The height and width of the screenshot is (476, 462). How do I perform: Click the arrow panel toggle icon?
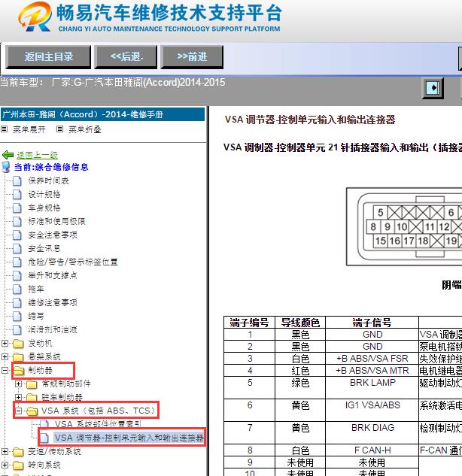[433, 88]
